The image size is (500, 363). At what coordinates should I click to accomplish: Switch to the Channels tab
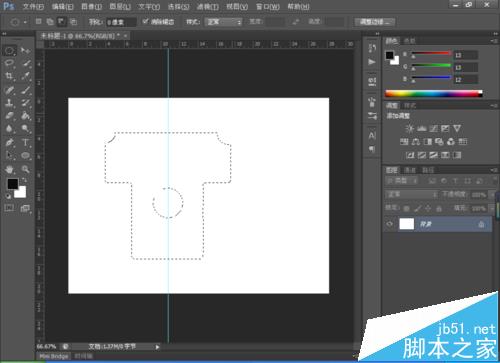(x=410, y=170)
